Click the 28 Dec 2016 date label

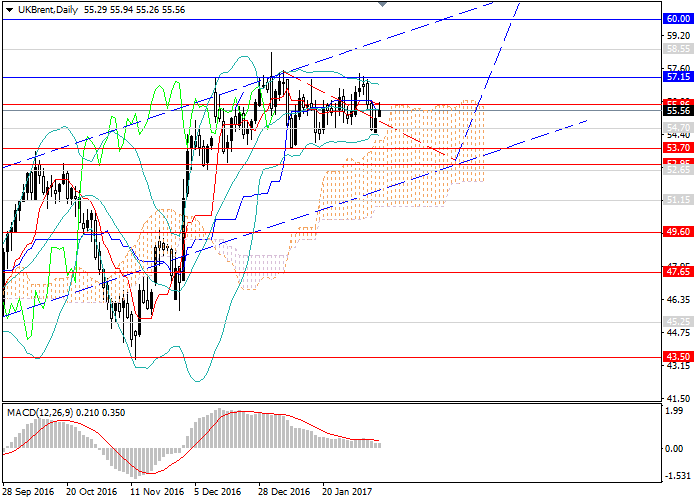click(x=284, y=492)
